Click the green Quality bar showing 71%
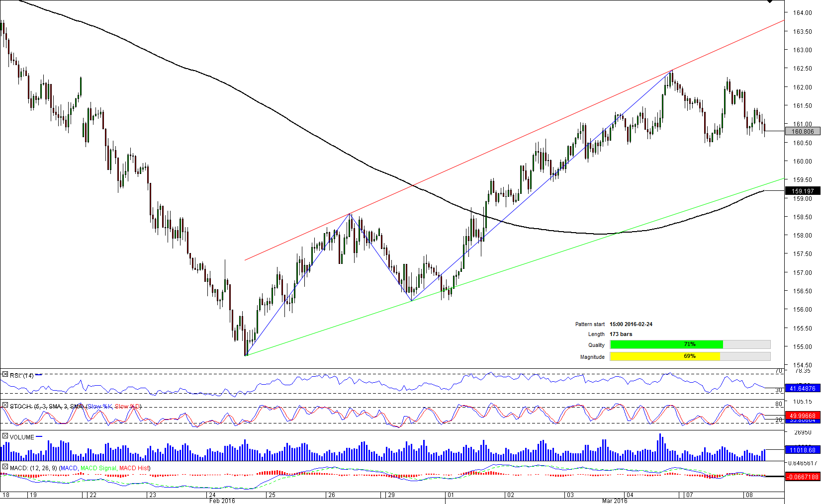This screenshot has height=504, width=821. 666,344
